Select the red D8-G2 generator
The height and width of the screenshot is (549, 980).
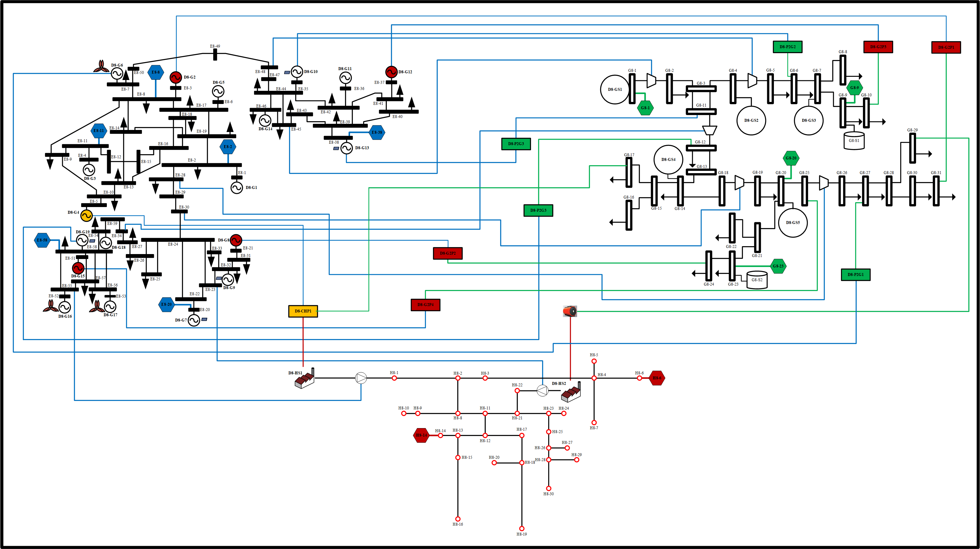(175, 77)
